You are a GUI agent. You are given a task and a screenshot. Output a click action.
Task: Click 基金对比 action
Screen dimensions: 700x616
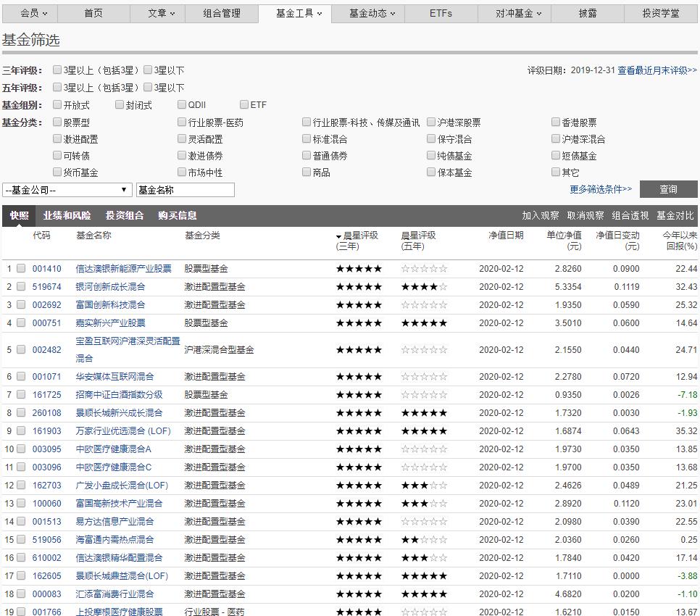coord(675,216)
